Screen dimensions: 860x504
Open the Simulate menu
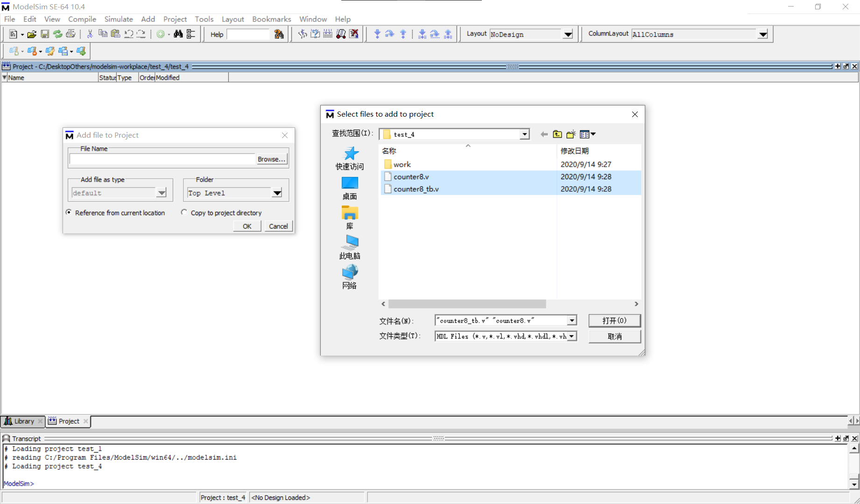coord(119,19)
